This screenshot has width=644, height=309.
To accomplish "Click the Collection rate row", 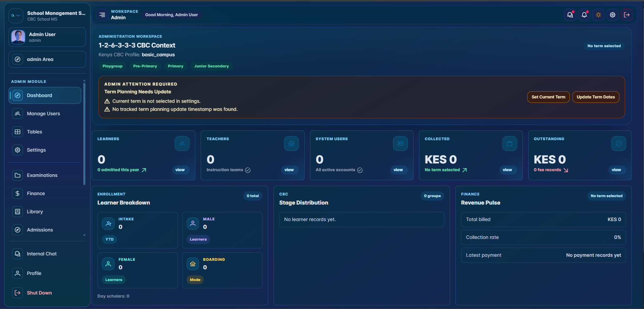I will [x=543, y=237].
